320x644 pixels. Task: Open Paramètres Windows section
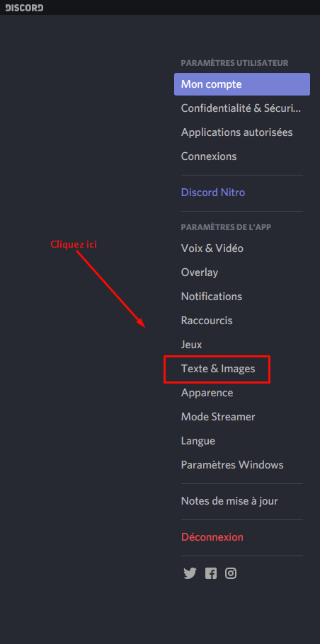(x=242, y=465)
